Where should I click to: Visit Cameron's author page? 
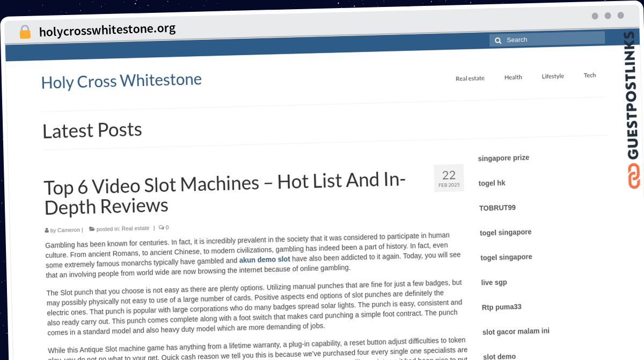point(69,230)
